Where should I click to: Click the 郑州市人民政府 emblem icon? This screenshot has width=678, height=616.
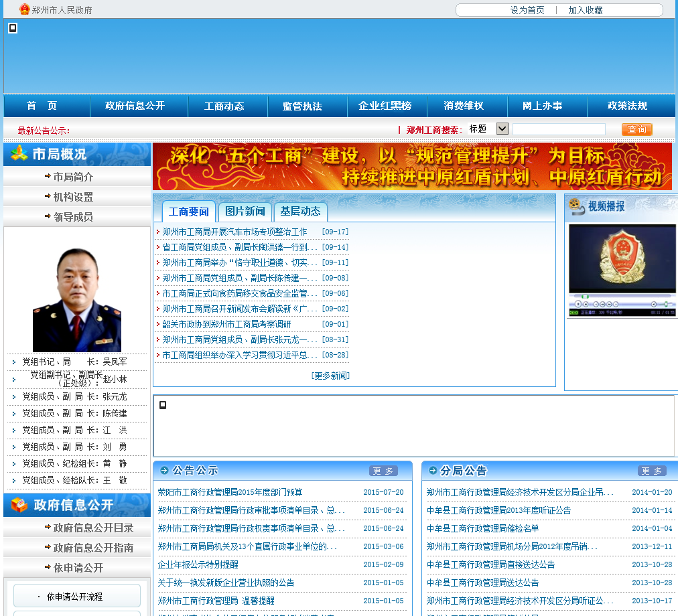pyautogui.click(x=25, y=9)
